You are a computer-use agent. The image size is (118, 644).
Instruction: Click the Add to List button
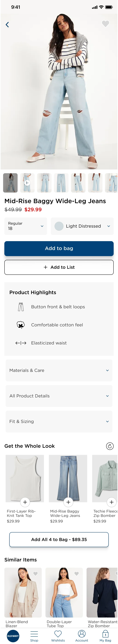[59, 267]
